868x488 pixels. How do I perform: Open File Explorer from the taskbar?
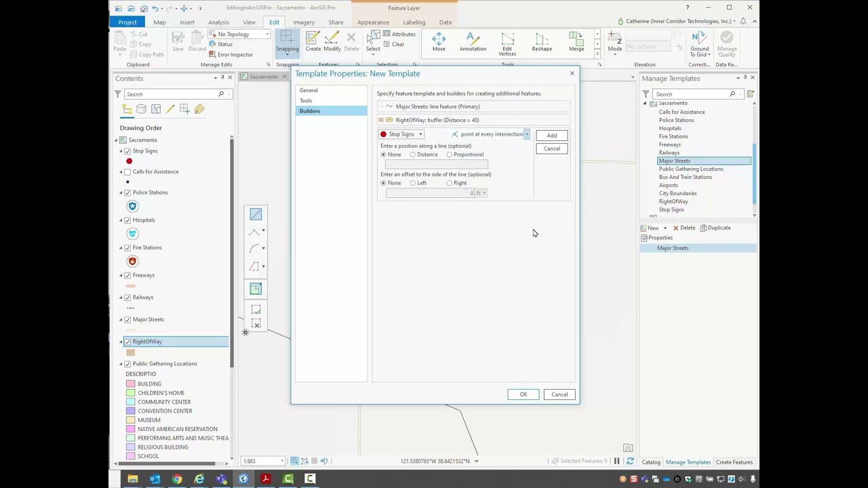133,479
